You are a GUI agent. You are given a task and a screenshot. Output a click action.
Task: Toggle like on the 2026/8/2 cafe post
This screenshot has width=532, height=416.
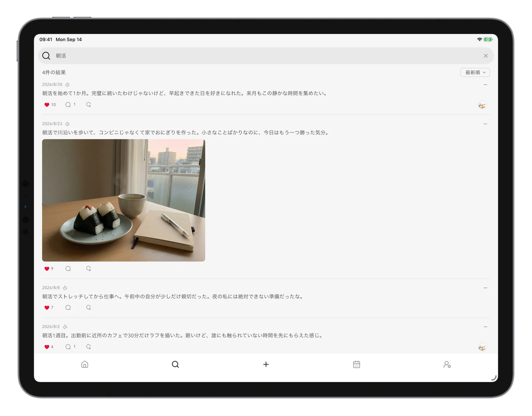tap(47, 347)
